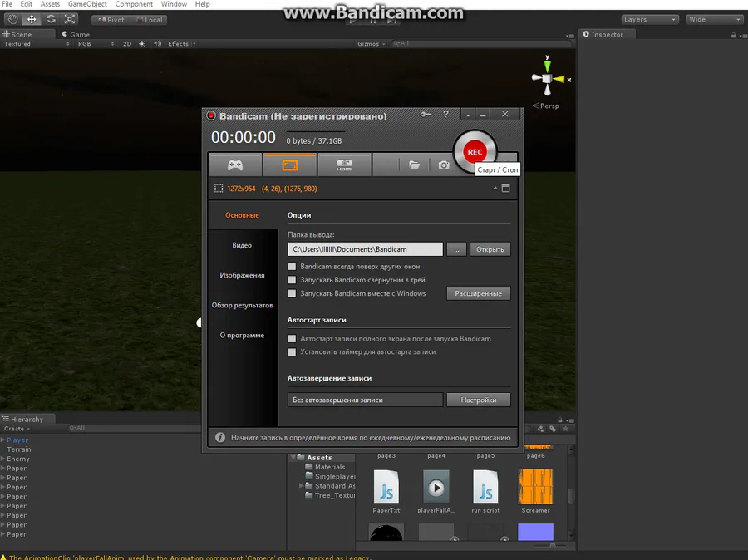Open the File menu
This screenshot has width=748, height=560.
pyautogui.click(x=7, y=4)
